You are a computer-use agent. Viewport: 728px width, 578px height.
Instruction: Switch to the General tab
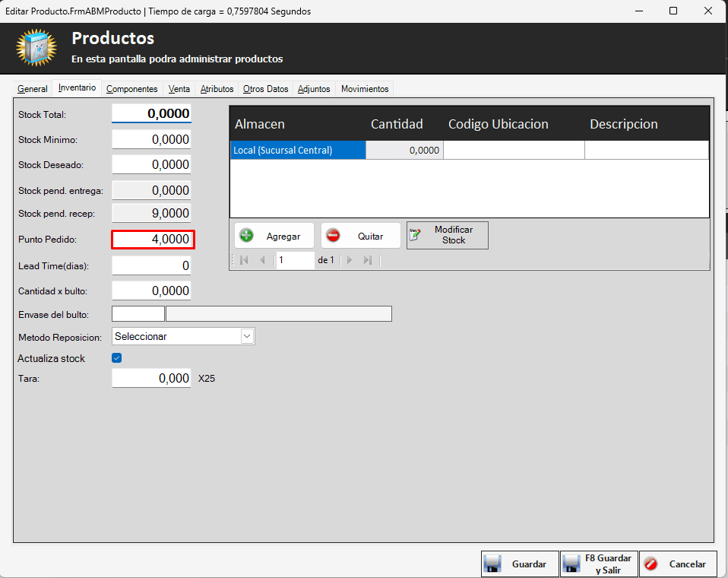(33, 89)
